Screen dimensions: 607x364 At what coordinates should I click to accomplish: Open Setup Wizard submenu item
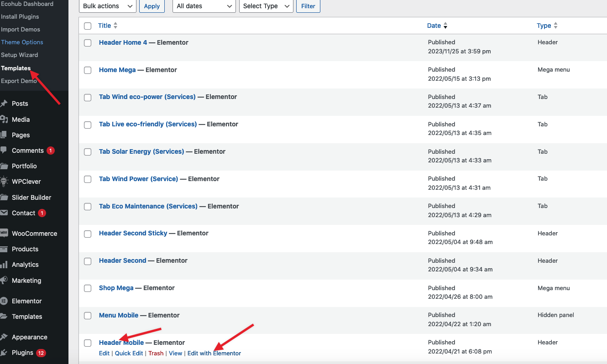coord(20,55)
